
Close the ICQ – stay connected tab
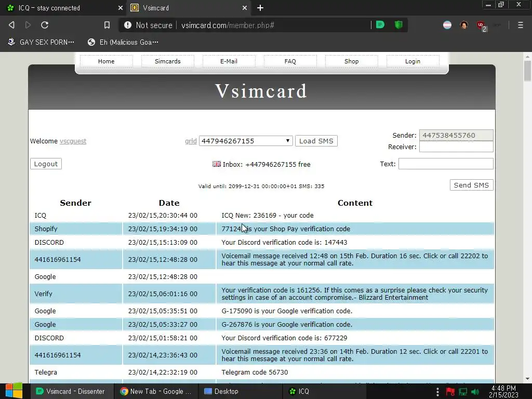tap(121, 8)
